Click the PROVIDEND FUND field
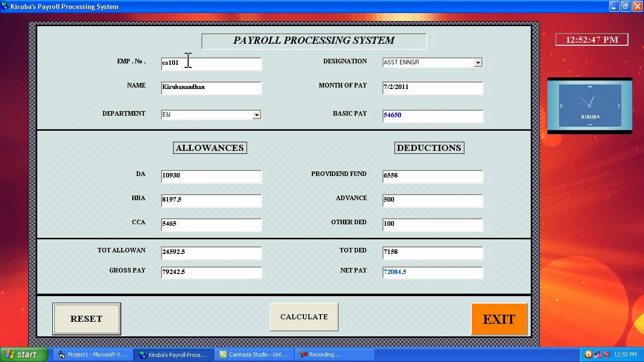The image size is (644, 362). point(433,176)
